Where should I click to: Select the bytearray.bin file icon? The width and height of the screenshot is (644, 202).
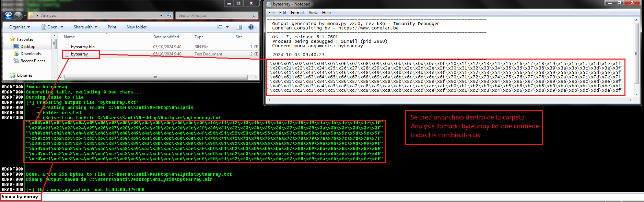[67, 47]
